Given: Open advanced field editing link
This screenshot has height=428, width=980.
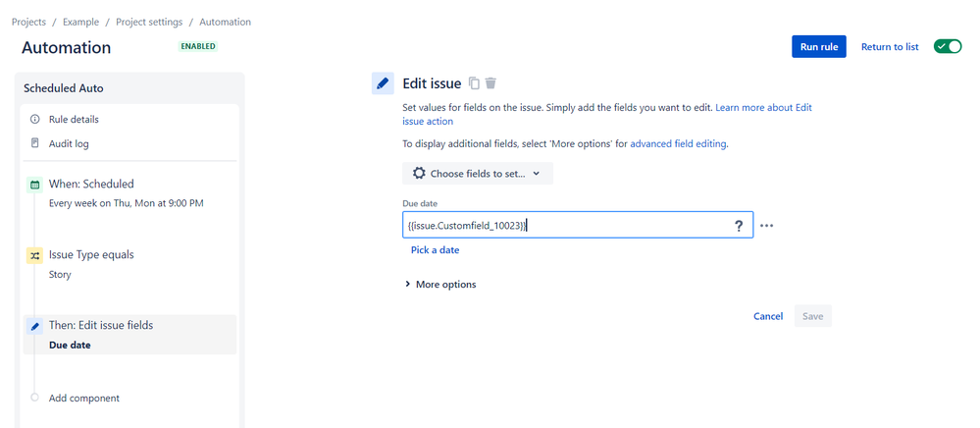Looking at the screenshot, I should 678,144.
